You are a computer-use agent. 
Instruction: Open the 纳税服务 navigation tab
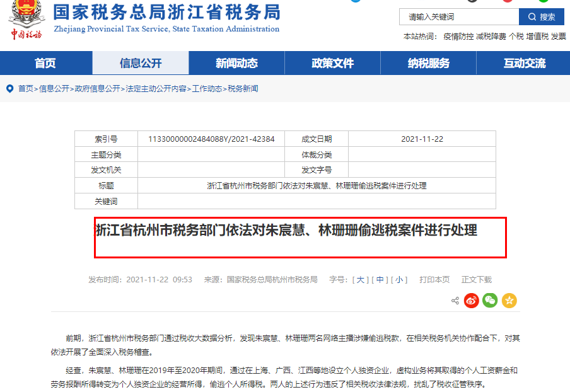coord(429,63)
